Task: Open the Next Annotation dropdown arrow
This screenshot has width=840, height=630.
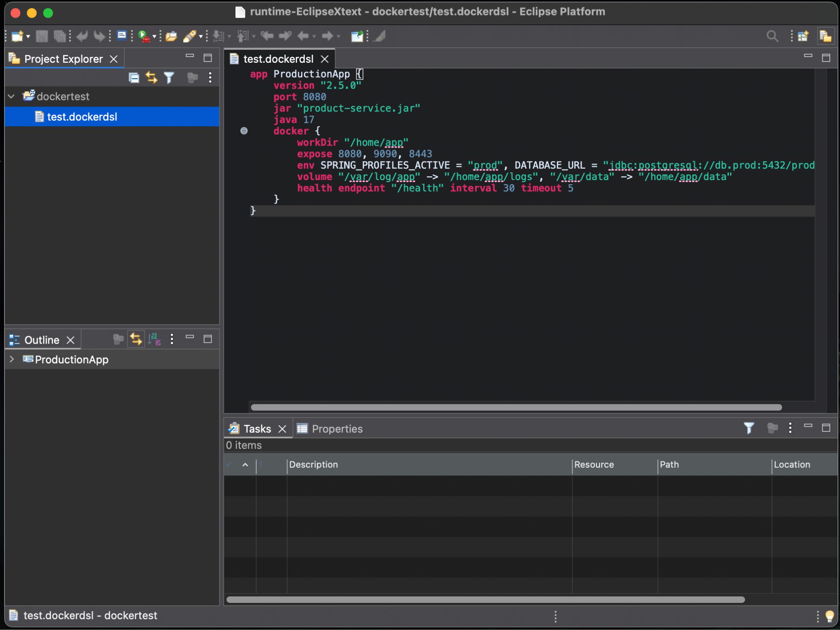Action: pyautogui.click(x=229, y=37)
